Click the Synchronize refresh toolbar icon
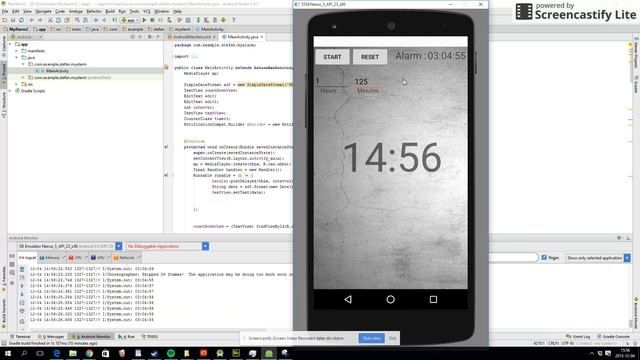640x360 pixels. click(21, 20)
